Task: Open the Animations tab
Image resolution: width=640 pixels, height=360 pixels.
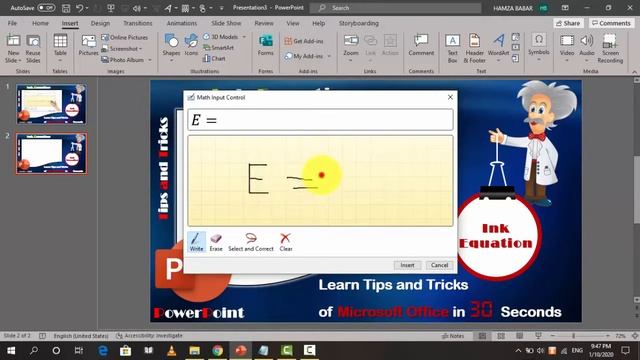Action: (182, 23)
